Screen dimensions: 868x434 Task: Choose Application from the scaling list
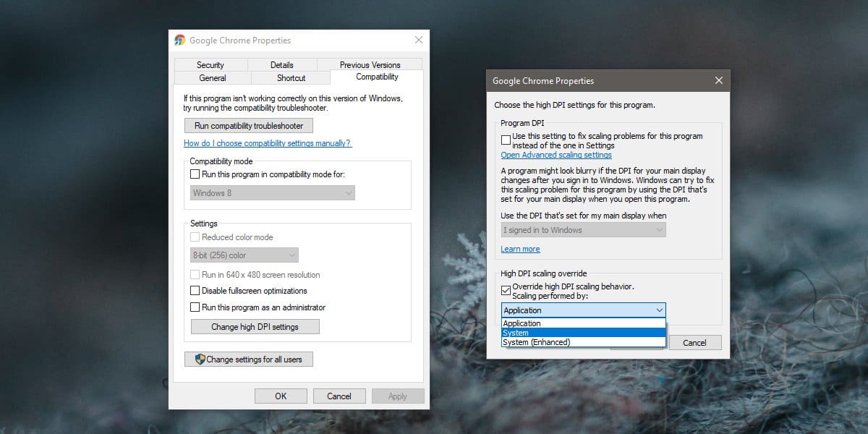pyautogui.click(x=583, y=323)
